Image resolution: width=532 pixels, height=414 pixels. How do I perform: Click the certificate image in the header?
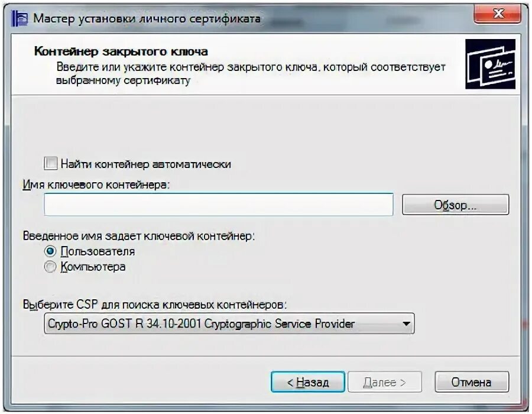(x=490, y=64)
